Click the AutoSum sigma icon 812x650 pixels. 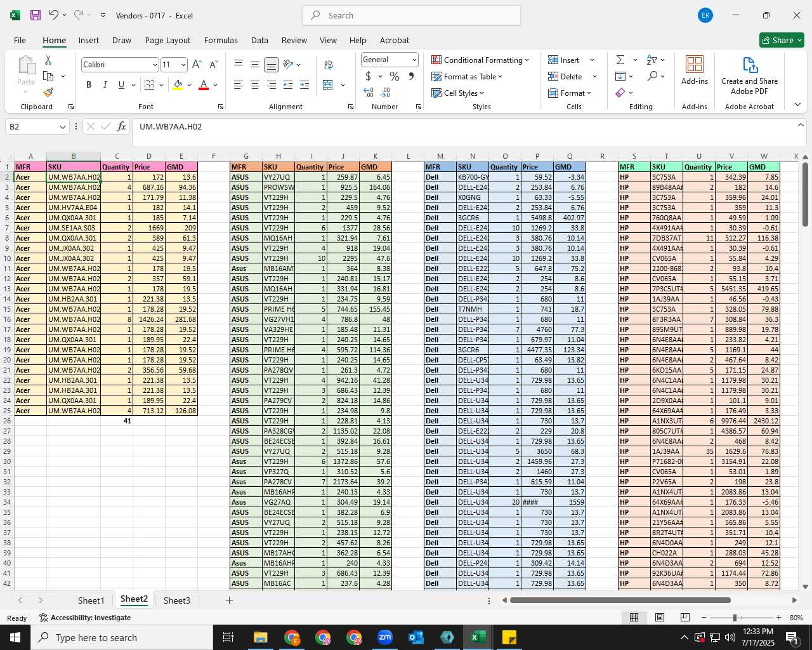pyautogui.click(x=620, y=60)
